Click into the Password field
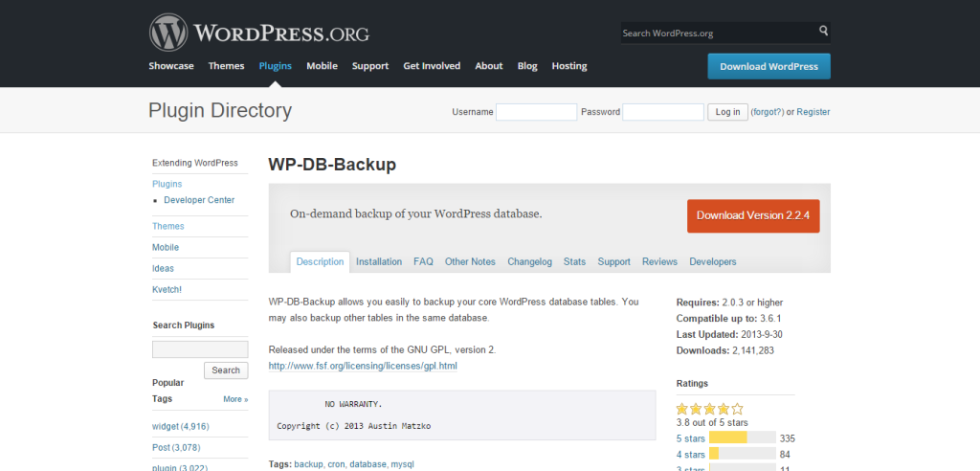Viewport: 980px width, 471px height. click(663, 112)
